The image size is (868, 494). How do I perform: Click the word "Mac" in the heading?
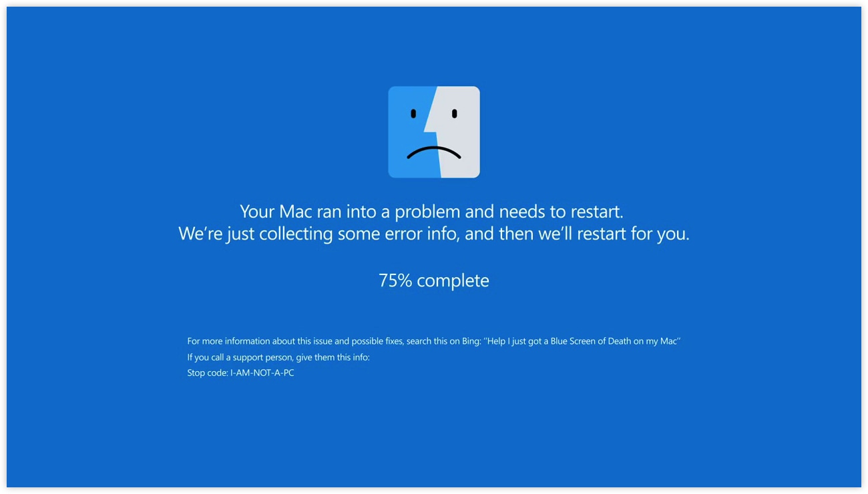point(296,212)
